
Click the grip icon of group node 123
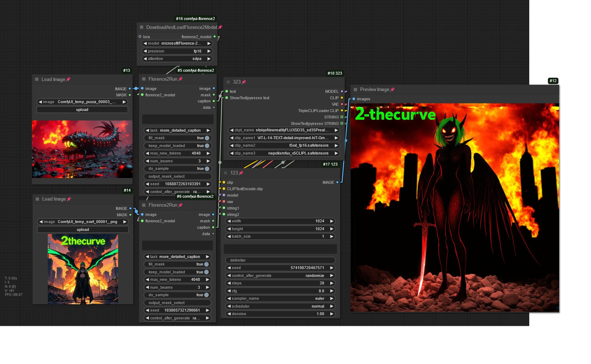click(226, 173)
